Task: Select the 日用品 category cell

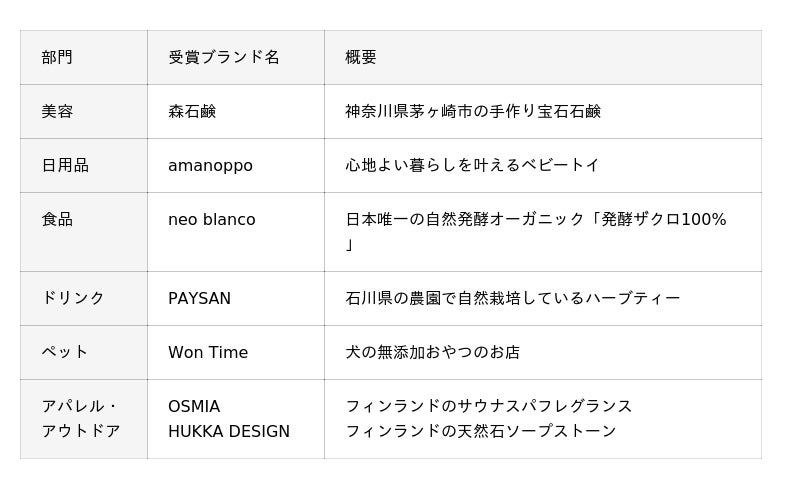Action: [65, 165]
